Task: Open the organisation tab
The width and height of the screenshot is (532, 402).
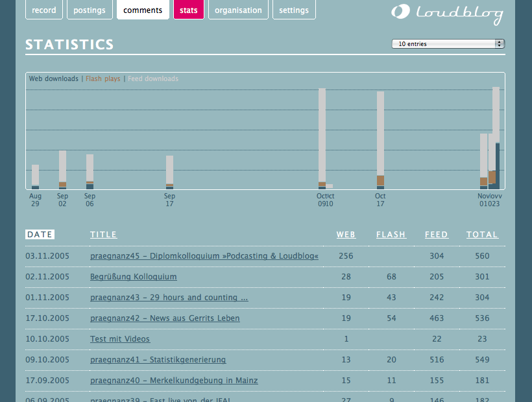Action: (238, 10)
